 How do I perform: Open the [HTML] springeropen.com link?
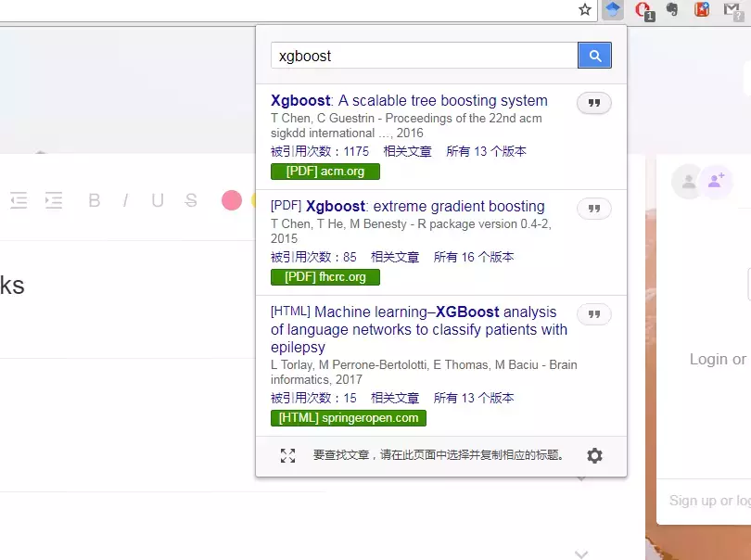(349, 418)
